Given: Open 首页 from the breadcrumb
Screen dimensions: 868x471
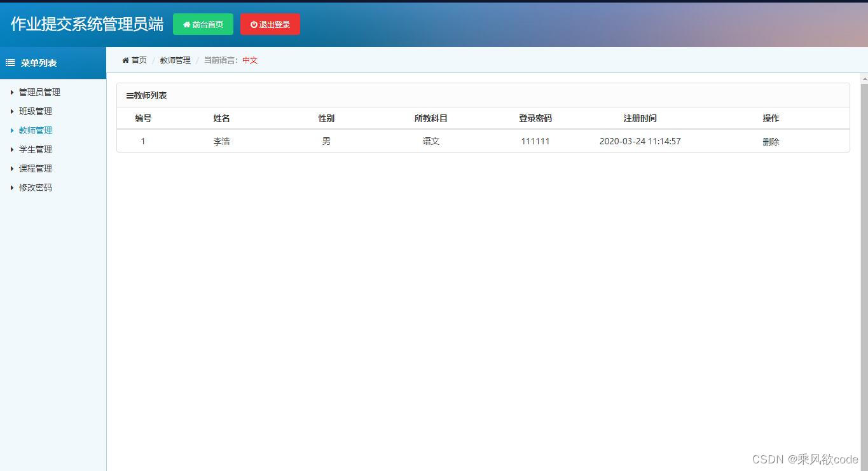Looking at the screenshot, I should pyautogui.click(x=138, y=60).
